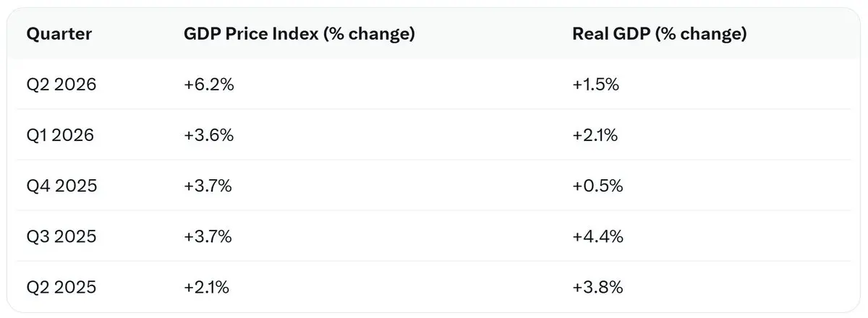Screen dimensions: 868x318
Task: Select the GDP Price Index column header
Action: pyautogui.click(x=299, y=35)
